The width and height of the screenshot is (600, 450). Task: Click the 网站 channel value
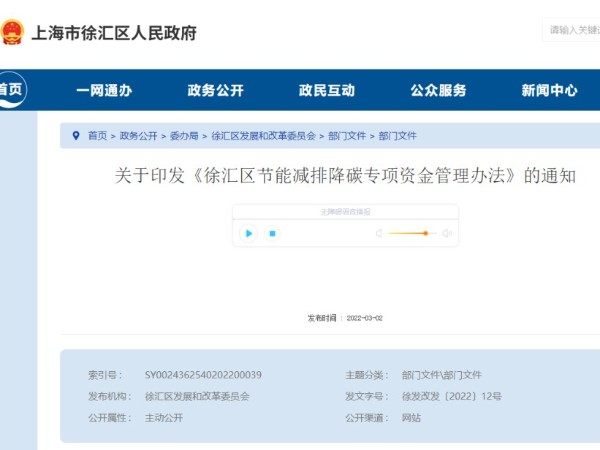coord(411,418)
